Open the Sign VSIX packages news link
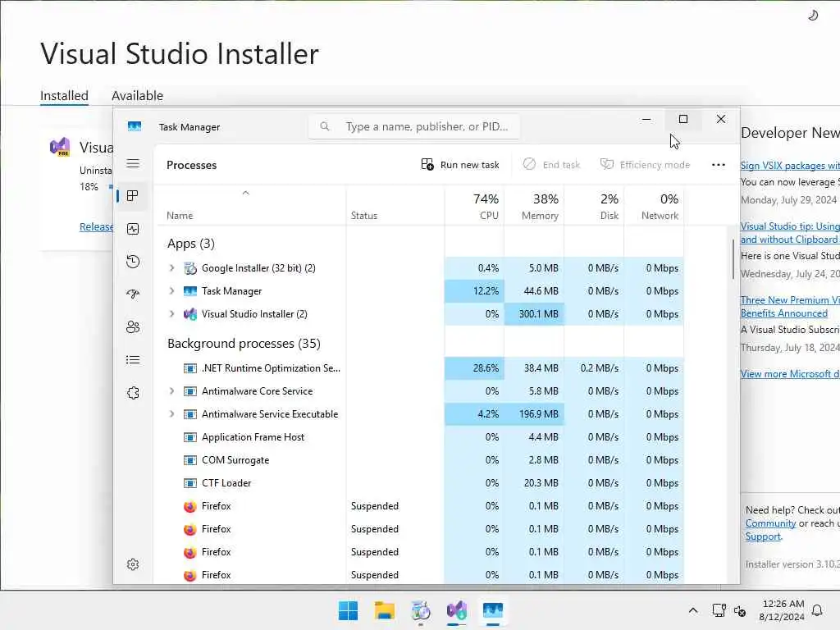This screenshot has height=630, width=840. click(790, 166)
